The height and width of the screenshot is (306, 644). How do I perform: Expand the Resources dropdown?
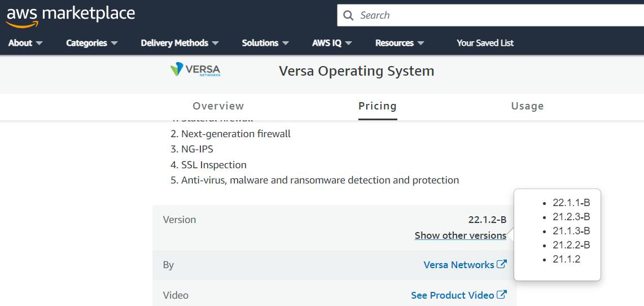(400, 43)
